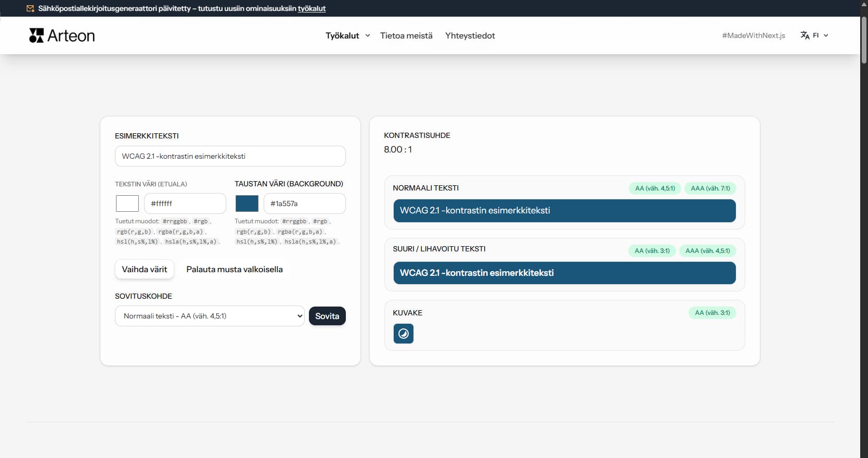This screenshot has width=868, height=458.
Task: Open the #MadeWithNext.js link
Action: pos(753,35)
